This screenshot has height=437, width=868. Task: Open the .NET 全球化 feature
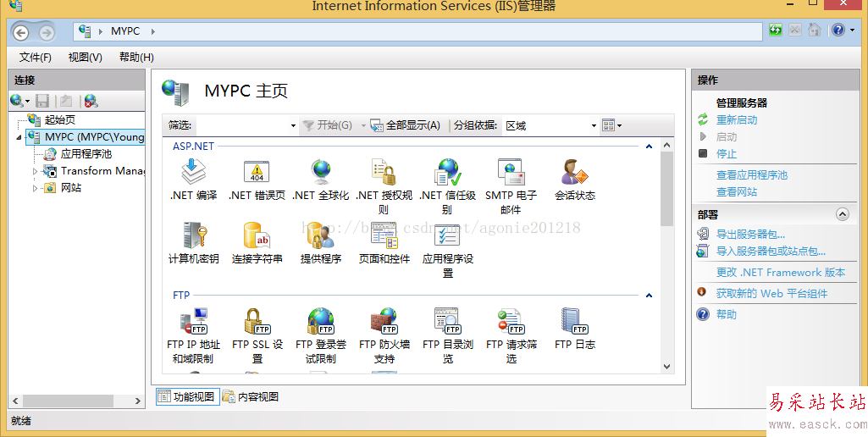click(320, 180)
